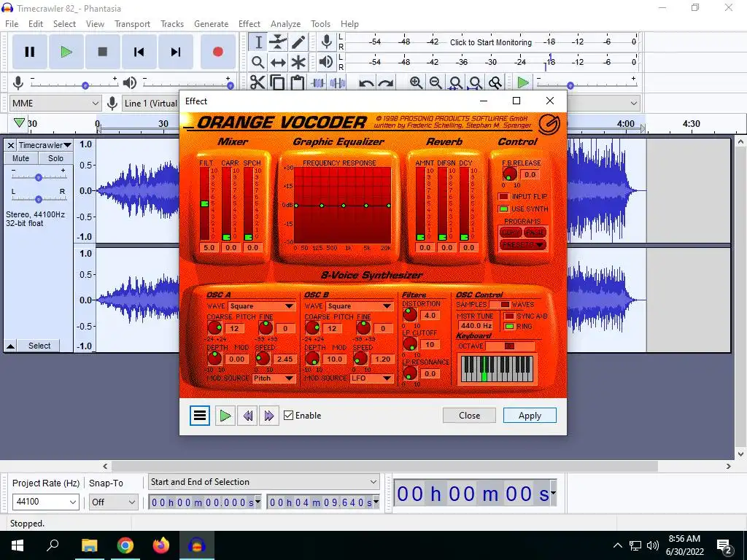Click the Silence audio icon
Image resolution: width=747 pixels, height=560 pixels.
[338, 82]
